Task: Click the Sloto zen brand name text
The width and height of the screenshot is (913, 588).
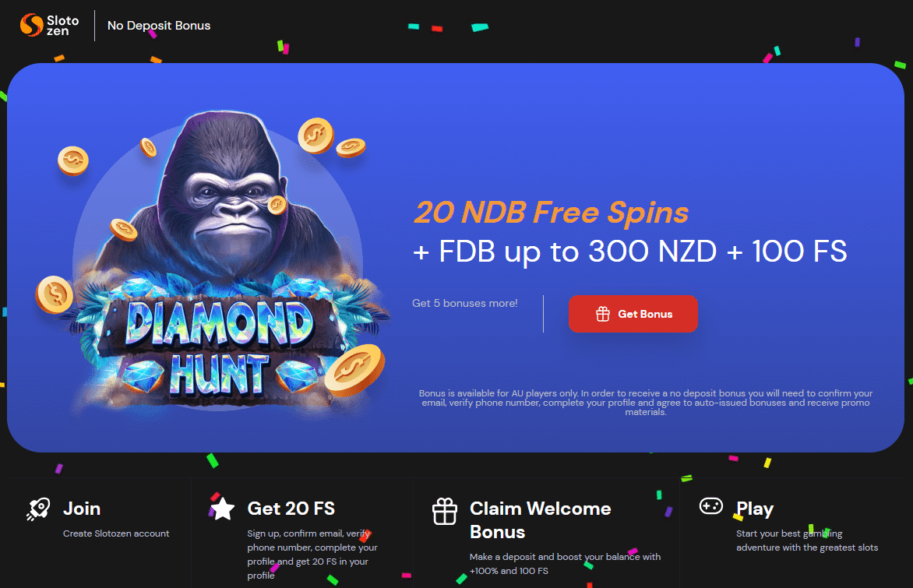Action: [x=63, y=26]
